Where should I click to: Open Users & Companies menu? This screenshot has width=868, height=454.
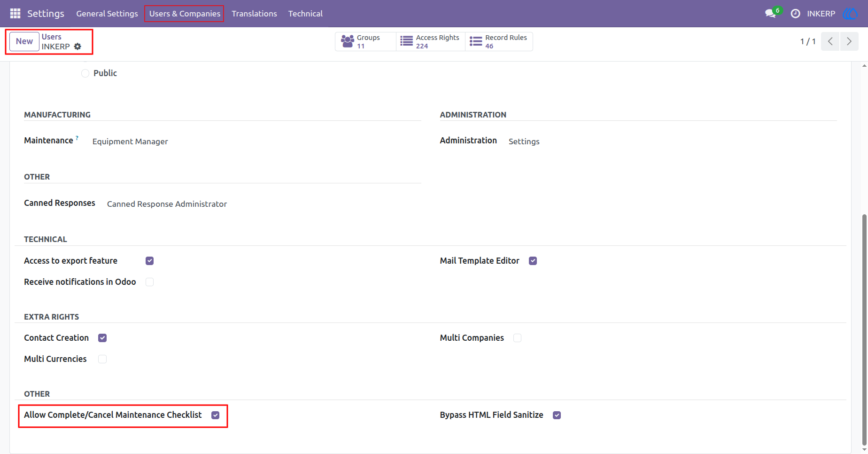point(185,14)
